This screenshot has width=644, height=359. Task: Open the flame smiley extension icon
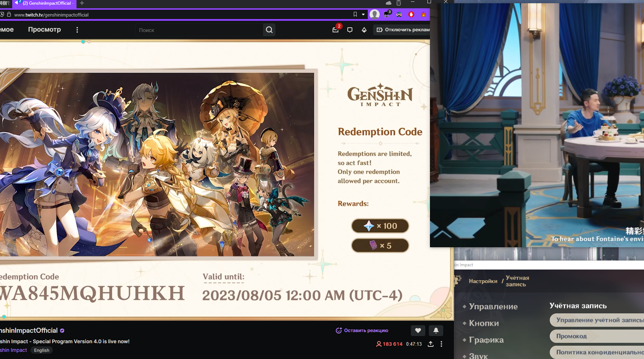(x=423, y=14)
